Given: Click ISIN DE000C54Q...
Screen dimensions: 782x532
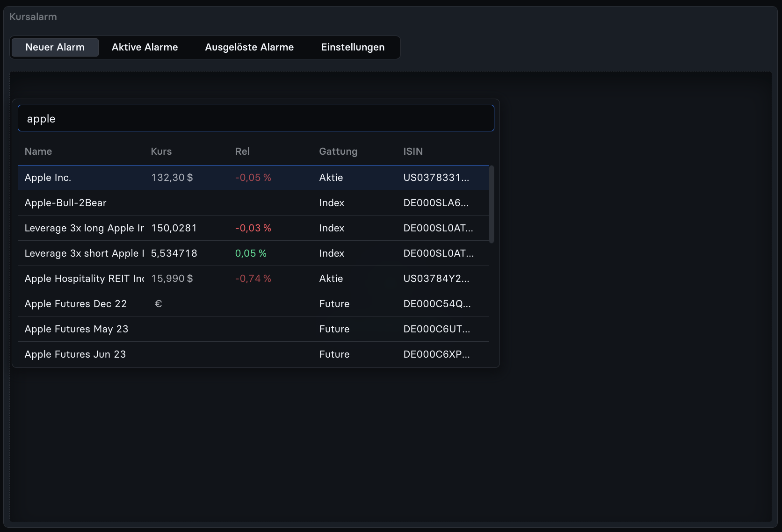Looking at the screenshot, I should pos(437,304).
